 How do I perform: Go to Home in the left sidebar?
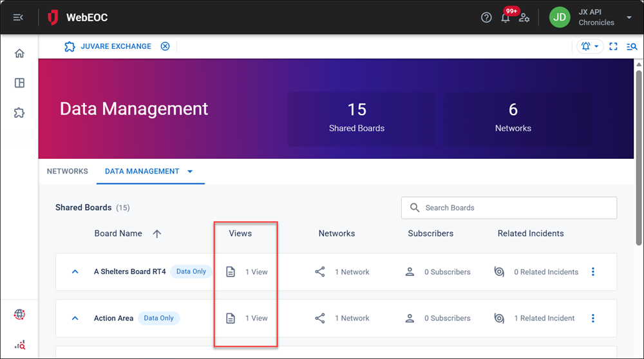pyautogui.click(x=19, y=53)
